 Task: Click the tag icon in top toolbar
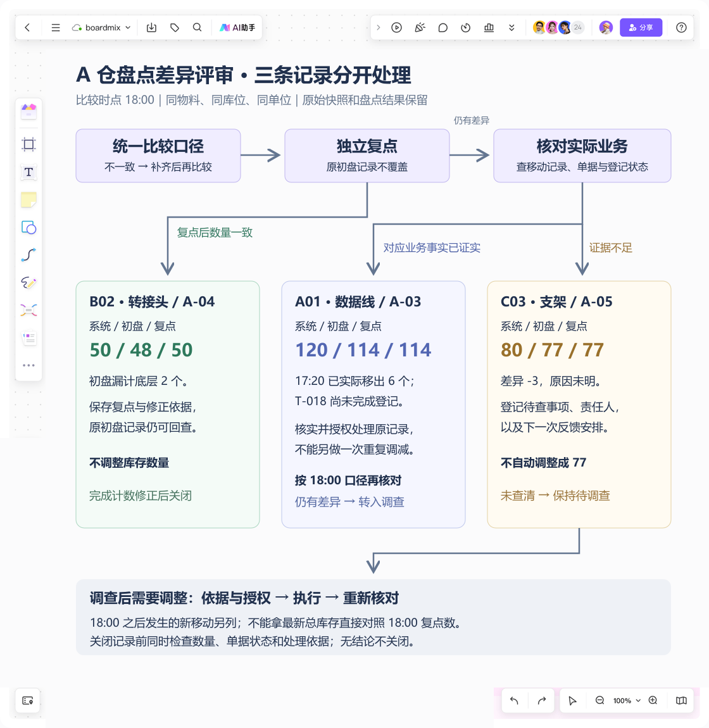(175, 27)
